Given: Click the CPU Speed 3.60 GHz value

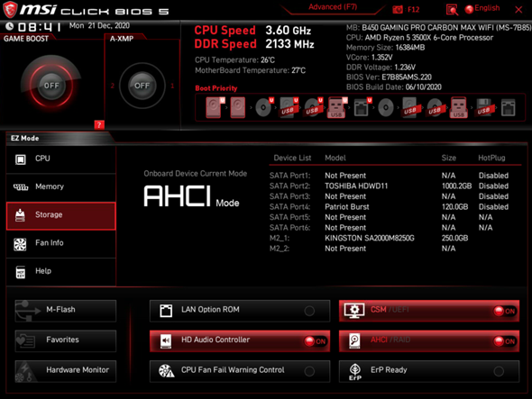Looking at the screenshot, I should 288,31.
